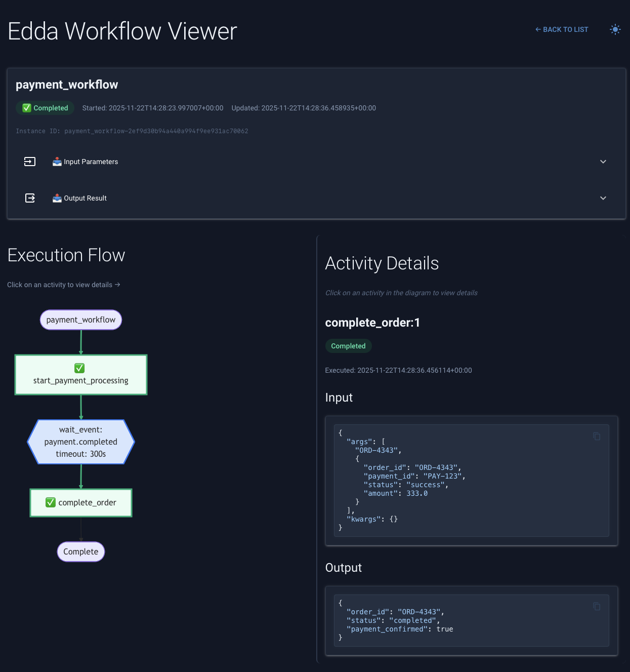Screen dimensions: 630x672
Task: Click the Output Result arrow-out-of-box icon
Action: click(x=29, y=198)
